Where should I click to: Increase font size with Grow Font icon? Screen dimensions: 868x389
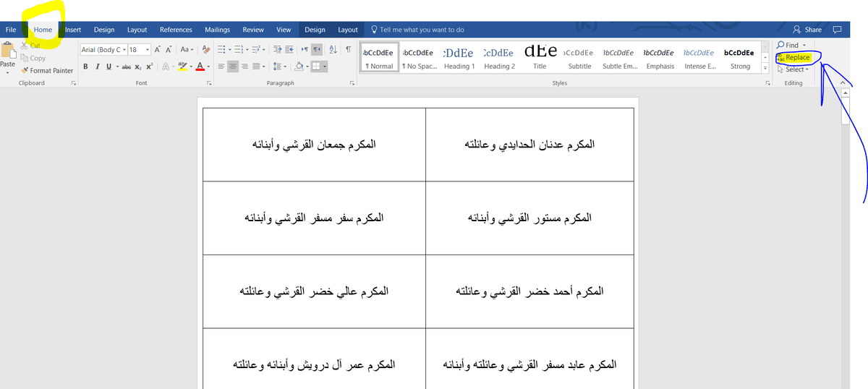tap(158, 50)
